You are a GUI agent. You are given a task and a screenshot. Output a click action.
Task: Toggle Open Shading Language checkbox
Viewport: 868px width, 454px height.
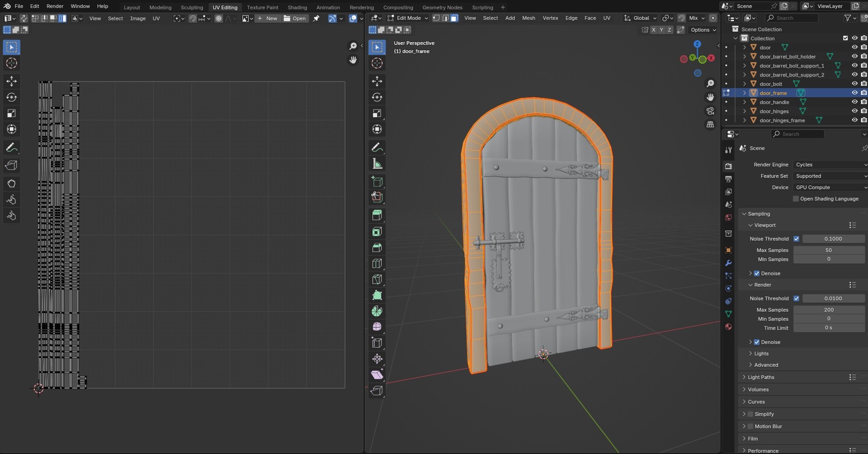coord(796,199)
